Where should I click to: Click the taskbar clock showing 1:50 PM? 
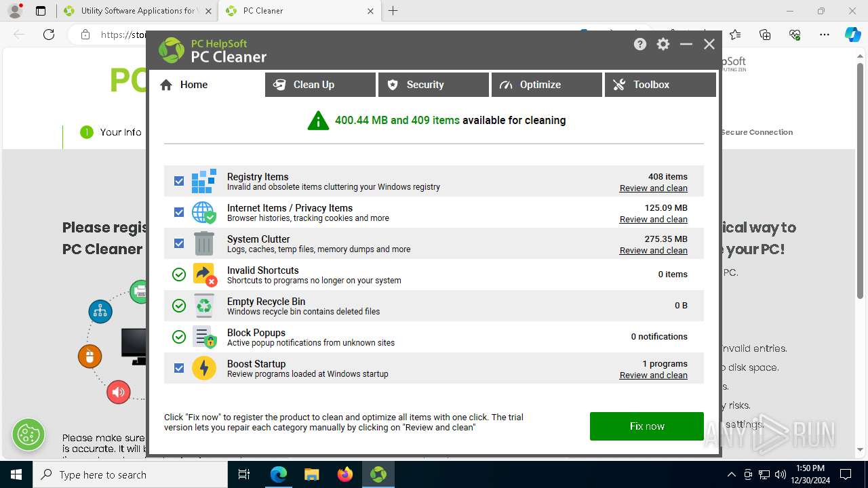click(x=810, y=474)
